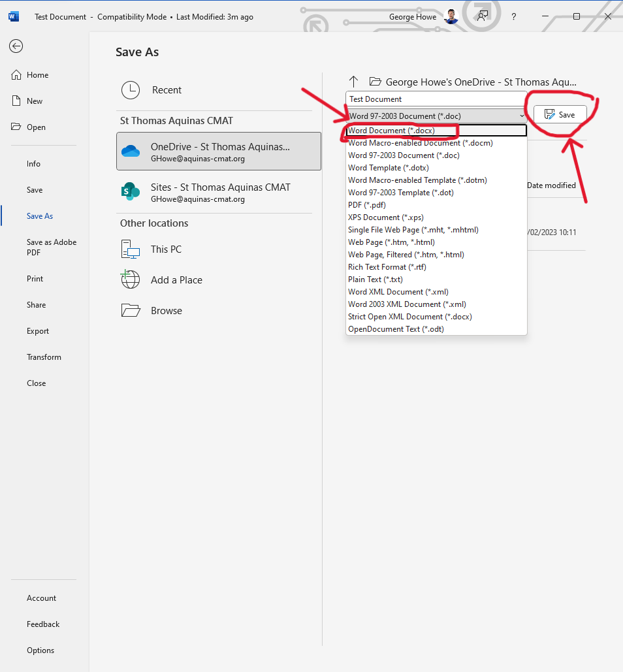Open the Home tab in backstage
The height and width of the screenshot is (672, 623).
[37, 75]
